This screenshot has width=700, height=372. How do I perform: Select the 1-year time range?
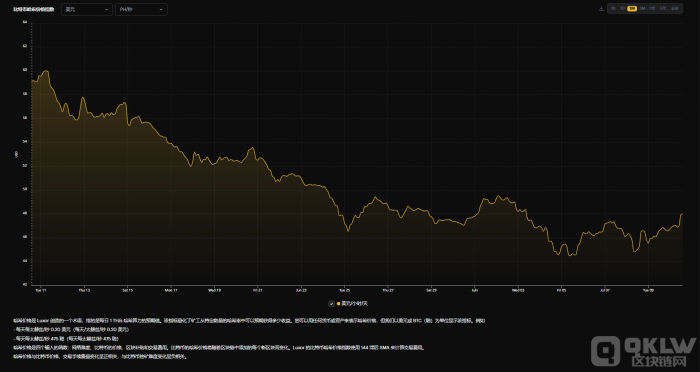[652, 8]
